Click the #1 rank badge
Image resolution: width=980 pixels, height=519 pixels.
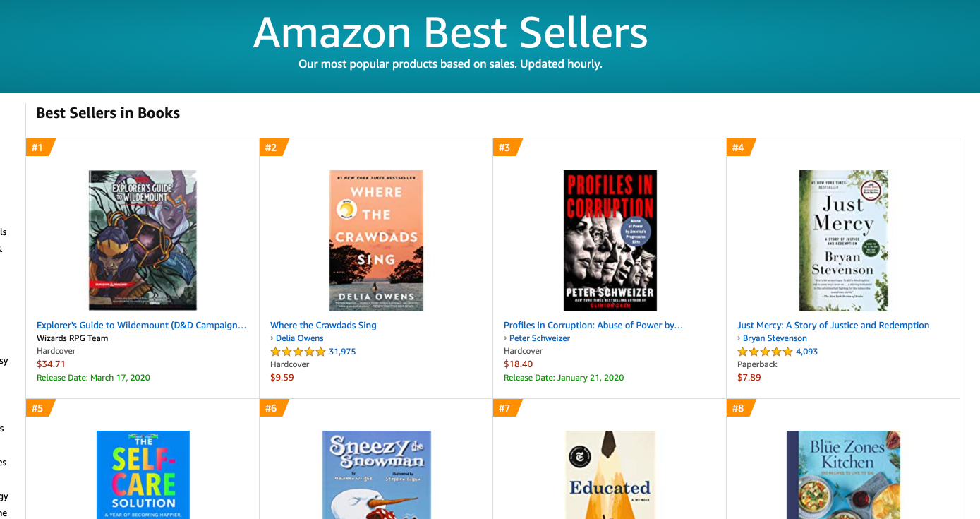[x=38, y=148]
